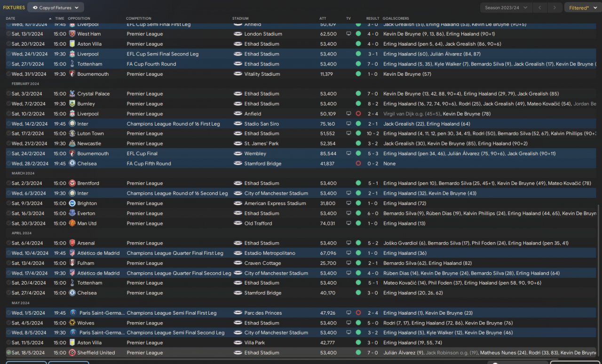Sort fixtures by the OPPOSITION column header

[79, 18]
